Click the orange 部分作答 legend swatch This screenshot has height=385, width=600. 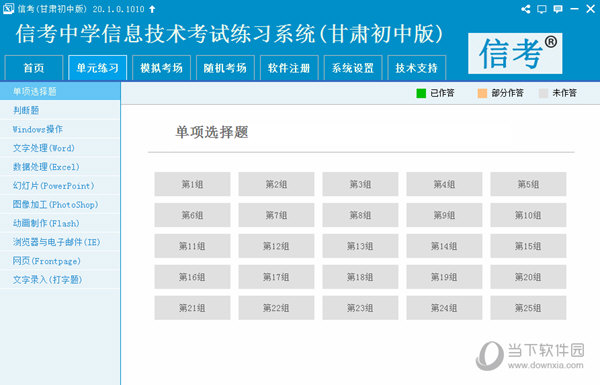tap(482, 93)
